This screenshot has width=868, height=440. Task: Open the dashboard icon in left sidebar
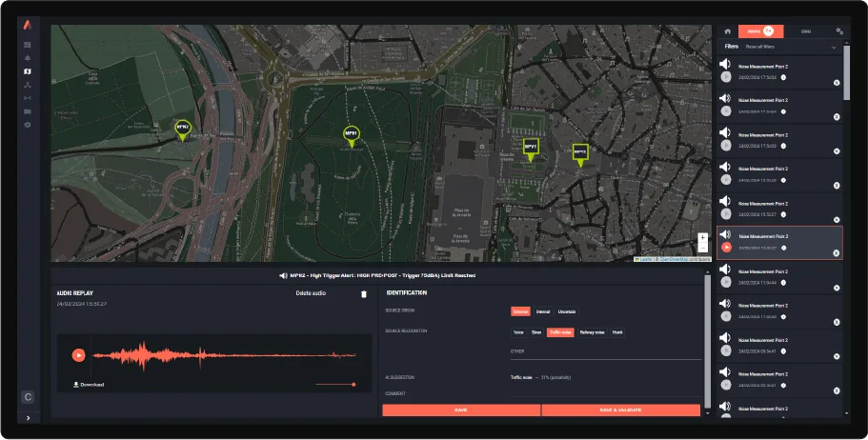pyautogui.click(x=28, y=45)
